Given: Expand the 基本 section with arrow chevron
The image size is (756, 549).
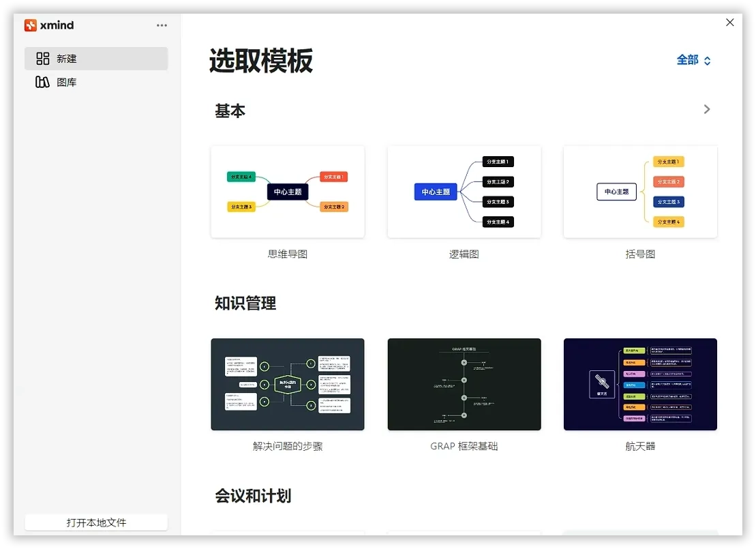Looking at the screenshot, I should 707,109.
